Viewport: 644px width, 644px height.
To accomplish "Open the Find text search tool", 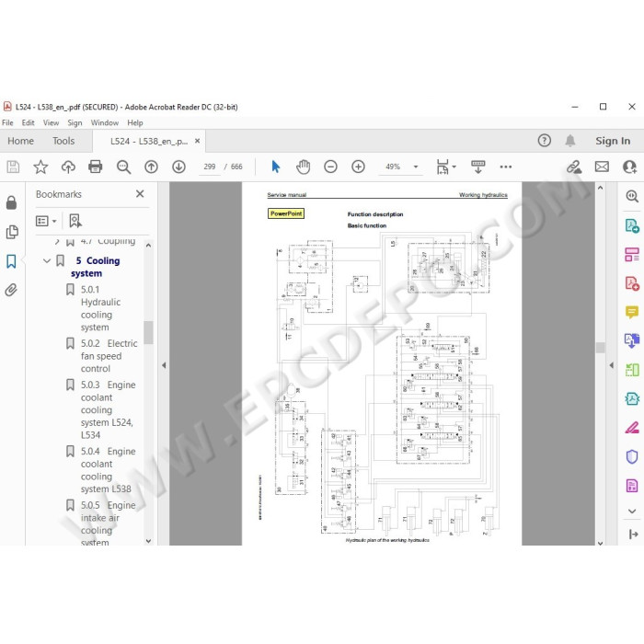I will [123, 167].
